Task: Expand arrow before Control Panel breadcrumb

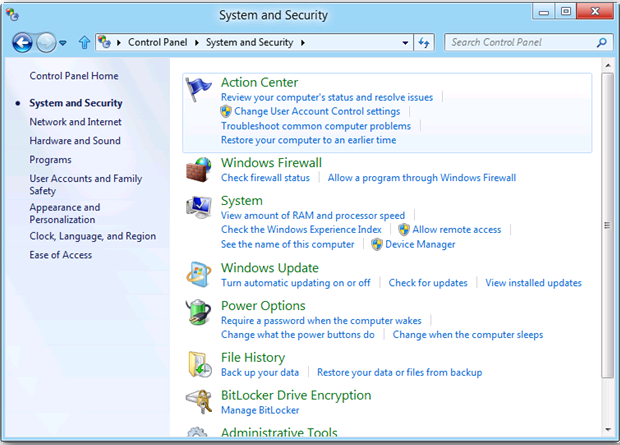Action: pyautogui.click(x=119, y=43)
